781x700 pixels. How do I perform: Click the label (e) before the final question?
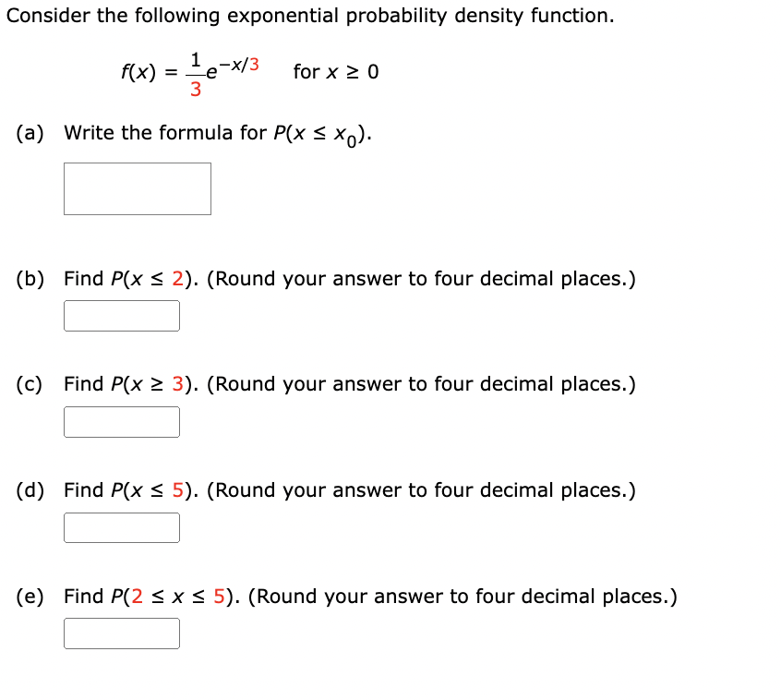tap(28, 597)
